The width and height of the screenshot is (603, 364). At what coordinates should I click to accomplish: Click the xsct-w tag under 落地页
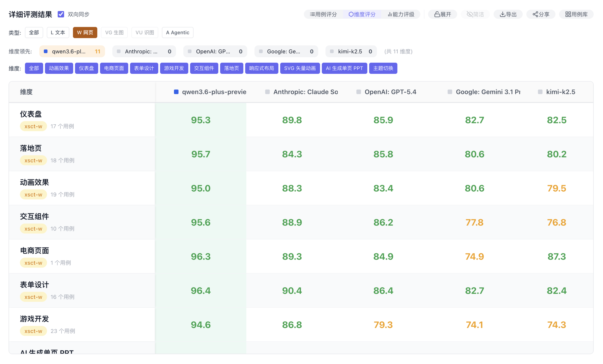coord(33,161)
